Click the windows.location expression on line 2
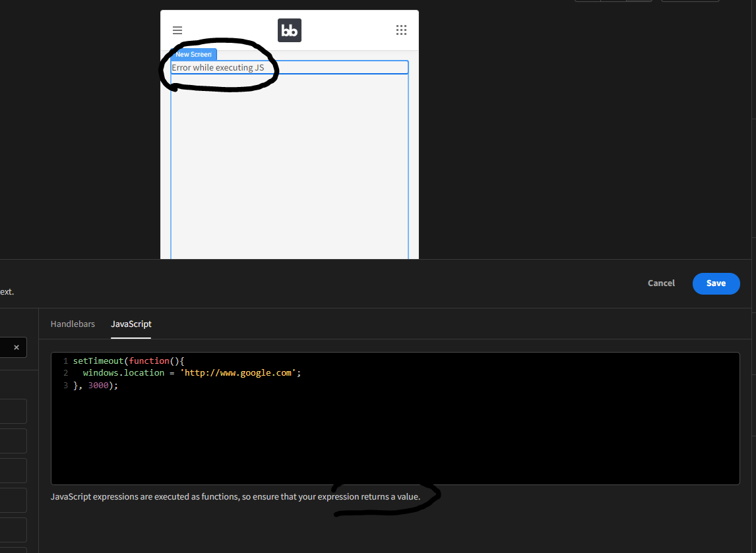This screenshot has height=553, width=756. pos(125,372)
